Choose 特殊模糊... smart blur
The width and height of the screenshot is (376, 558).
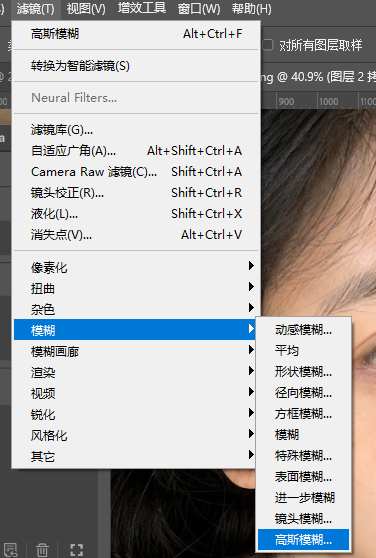pos(303,456)
